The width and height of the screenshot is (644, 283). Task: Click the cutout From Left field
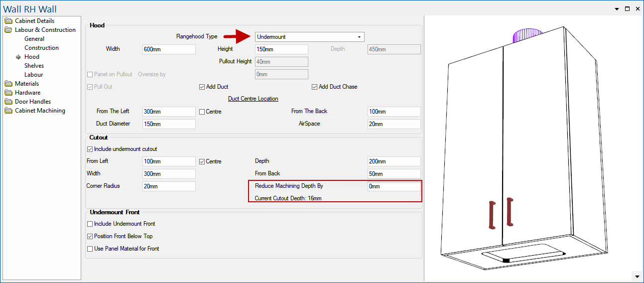[169, 161]
